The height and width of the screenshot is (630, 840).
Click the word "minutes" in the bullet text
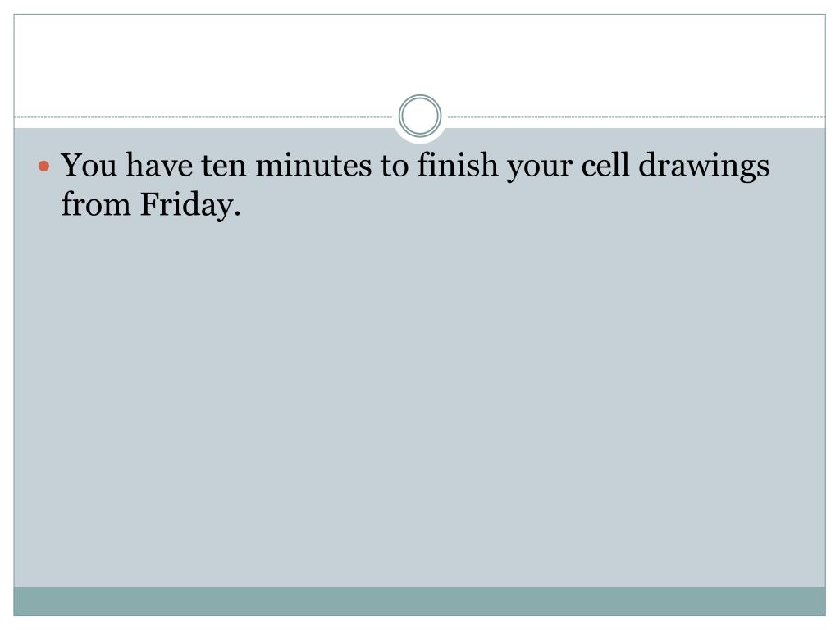313,164
